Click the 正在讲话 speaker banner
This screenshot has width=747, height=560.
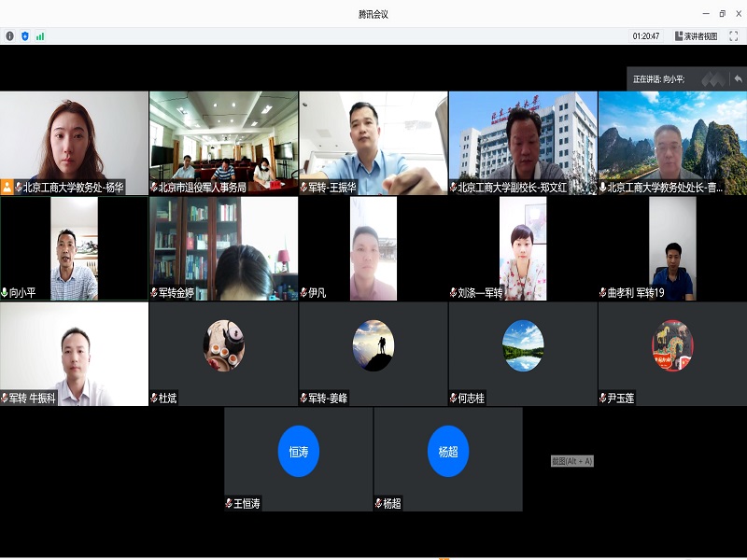point(658,77)
